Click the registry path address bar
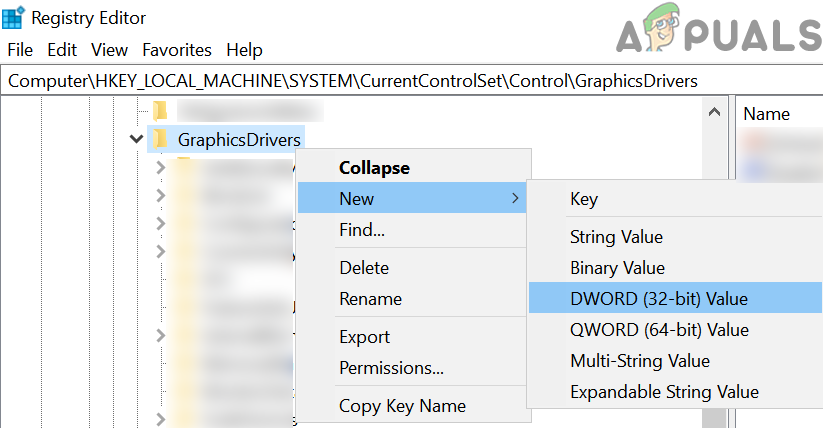 click(x=400, y=81)
